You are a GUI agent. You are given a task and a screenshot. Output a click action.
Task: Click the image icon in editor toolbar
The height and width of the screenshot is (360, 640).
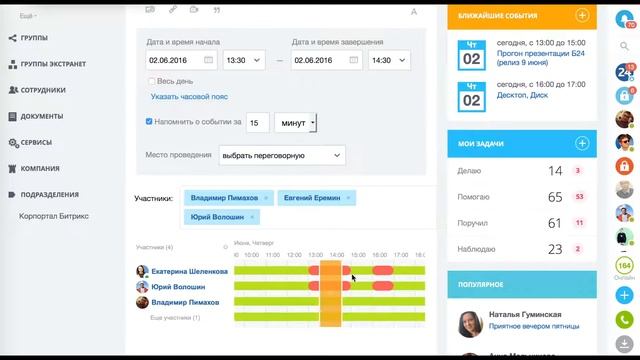pos(150,10)
